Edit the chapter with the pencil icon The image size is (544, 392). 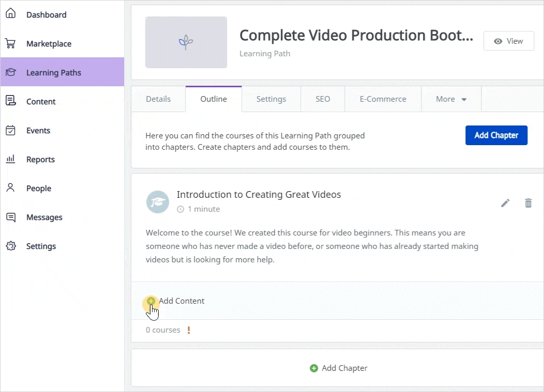click(505, 203)
